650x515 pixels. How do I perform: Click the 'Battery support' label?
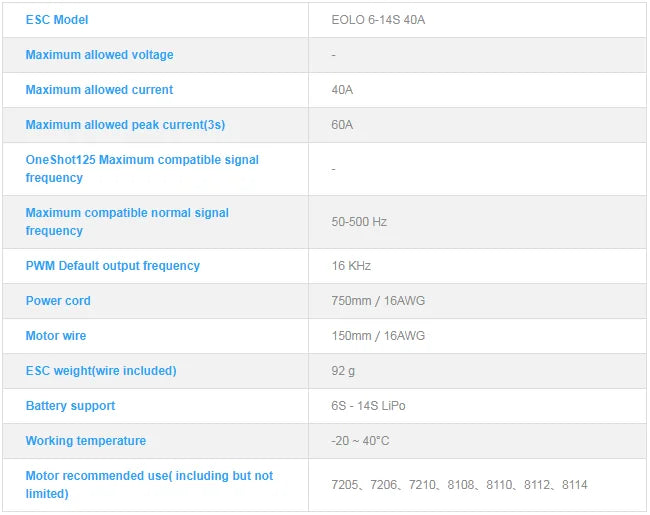tap(70, 406)
